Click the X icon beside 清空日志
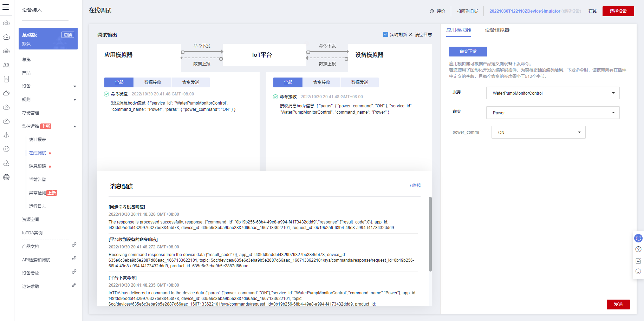 tap(411, 34)
